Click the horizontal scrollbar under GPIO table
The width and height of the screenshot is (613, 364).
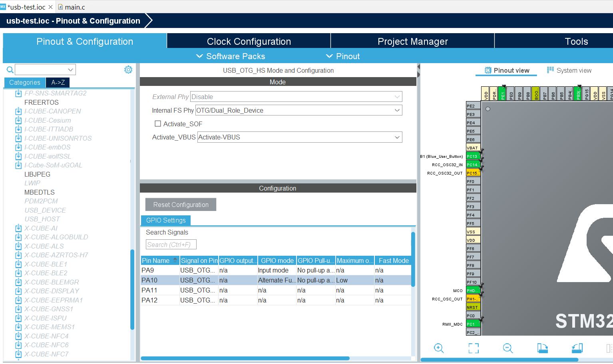[245, 358]
